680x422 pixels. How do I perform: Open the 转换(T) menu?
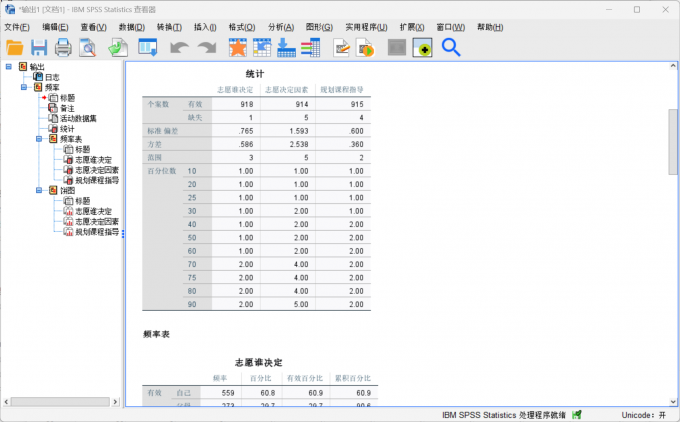(x=169, y=27)
